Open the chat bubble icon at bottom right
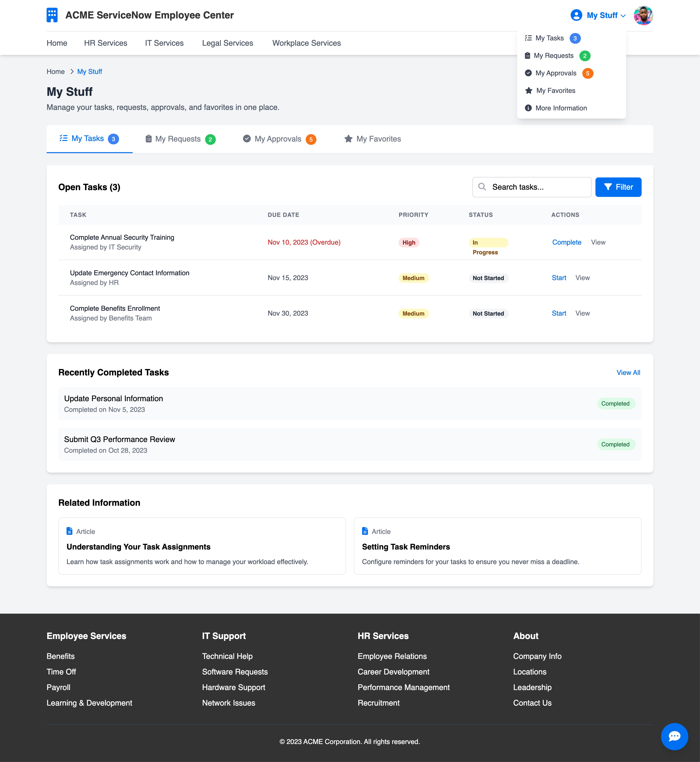The height and width of the screenshot is (762, 700). [675, 736]
